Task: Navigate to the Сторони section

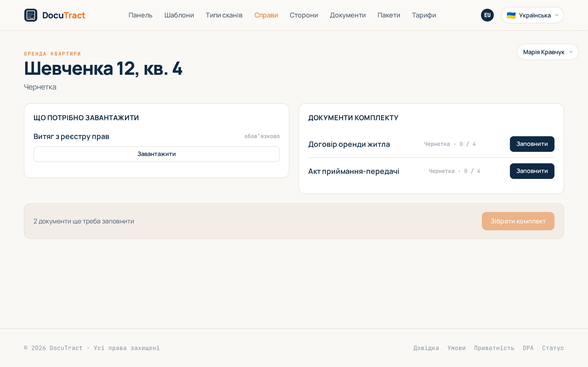Action: [304, 15]
